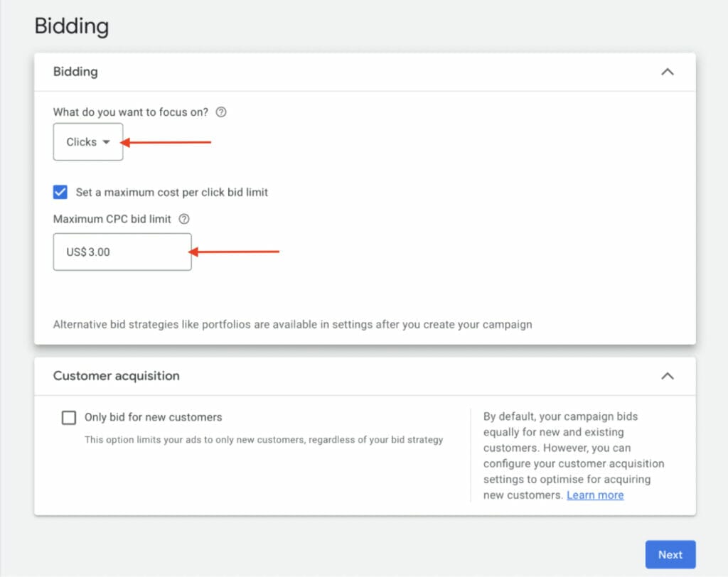This screenshot has height=577, width=728.
Task: Open the Learn more link
Action: pyautogui.click(x=595, y=495)
